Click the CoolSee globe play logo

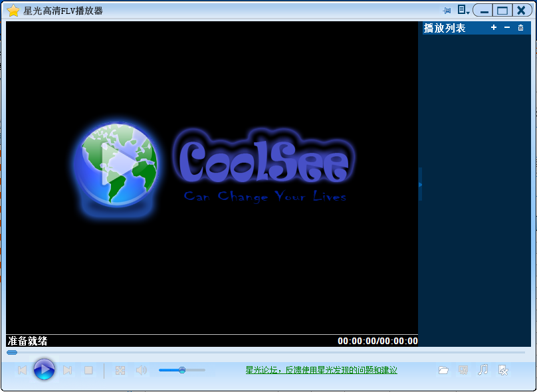[116, 164]
